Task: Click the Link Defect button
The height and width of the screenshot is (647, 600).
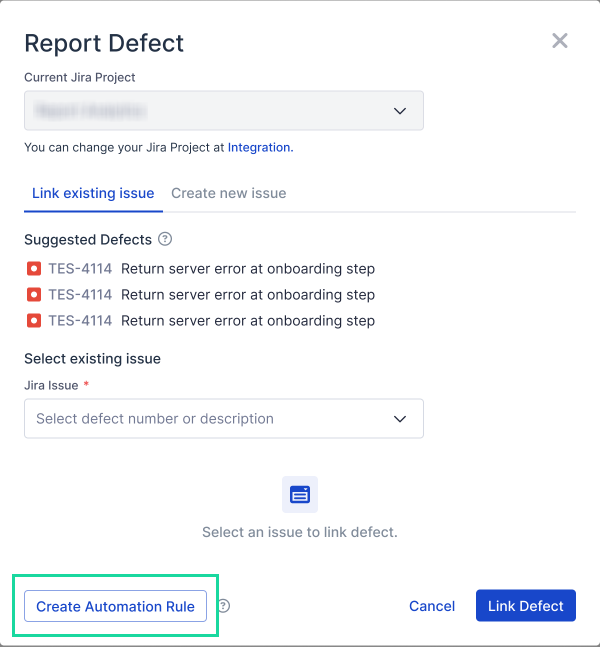Action: [526, 606]
